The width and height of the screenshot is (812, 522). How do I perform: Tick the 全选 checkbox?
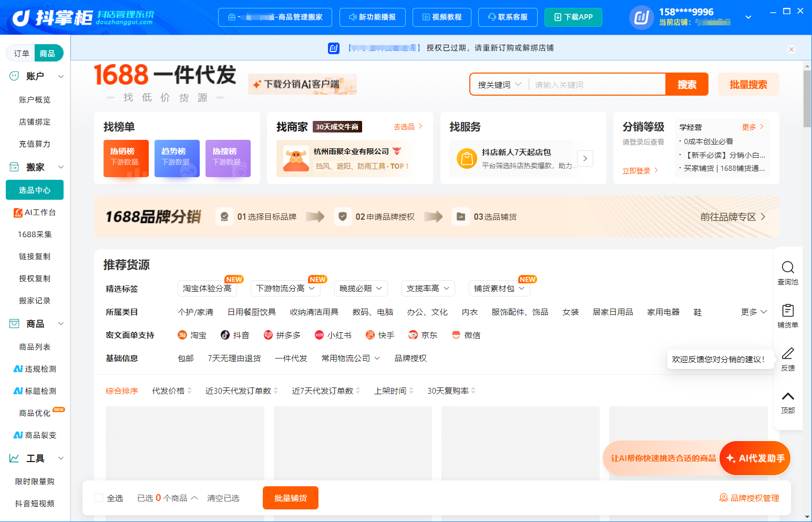click(99, 498)
